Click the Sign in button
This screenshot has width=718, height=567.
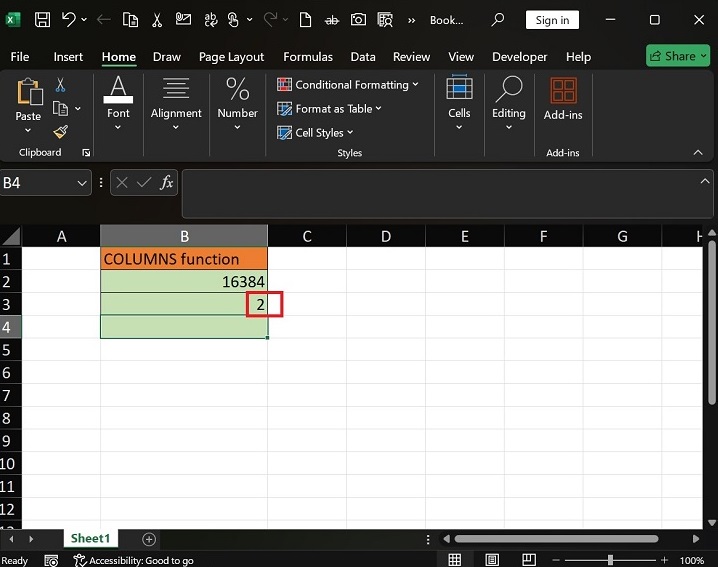[552, 20]
